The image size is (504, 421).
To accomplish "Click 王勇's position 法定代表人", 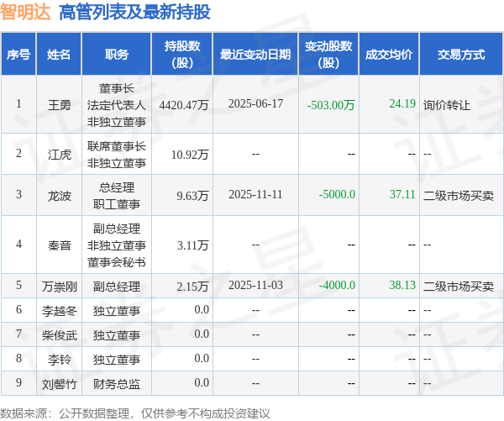I will pos(117,105).
